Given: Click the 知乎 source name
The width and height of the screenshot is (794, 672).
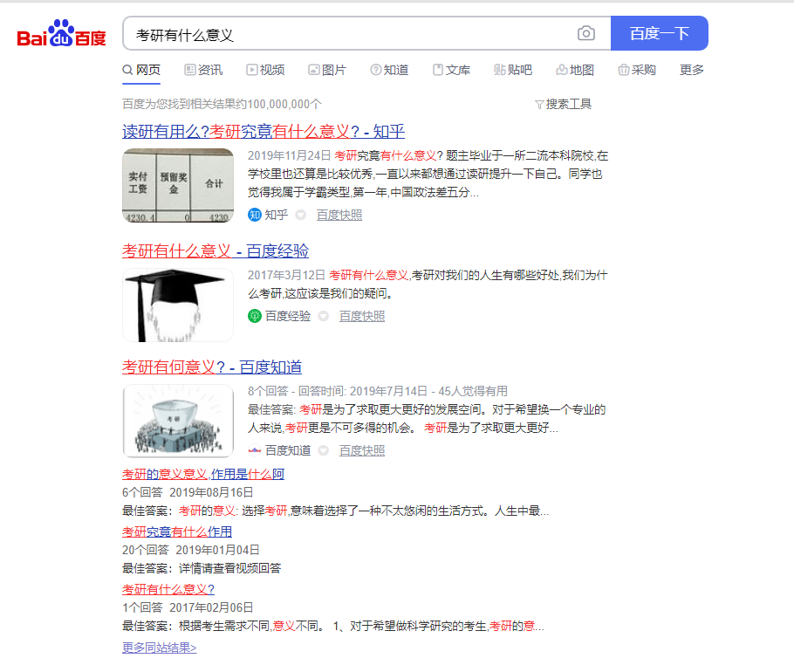Looking at the screenshot, I should click(276, 215).
